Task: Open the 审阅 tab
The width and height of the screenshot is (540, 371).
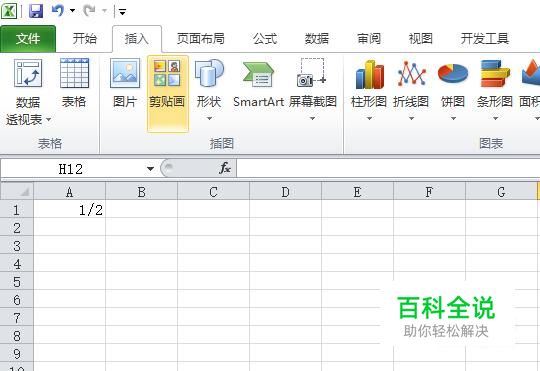Action: click(x=369, y=39)
